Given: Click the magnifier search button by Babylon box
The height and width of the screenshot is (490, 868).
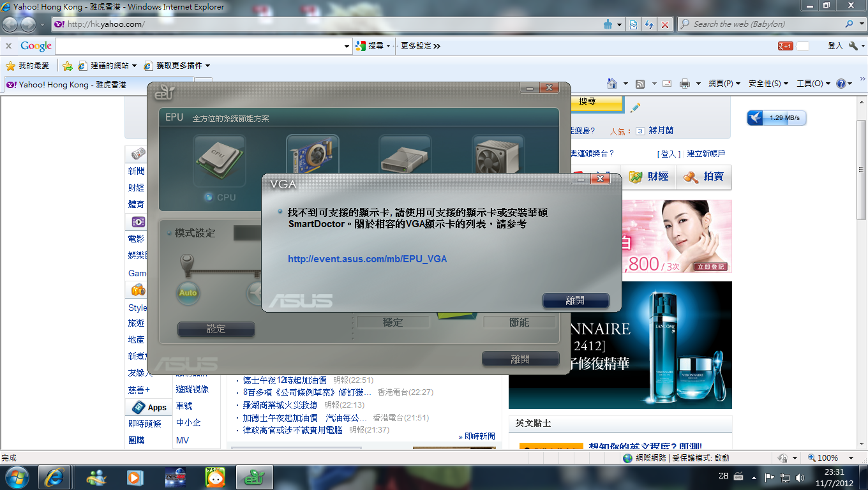Looking at the screenshot, I should click(849, 24).
